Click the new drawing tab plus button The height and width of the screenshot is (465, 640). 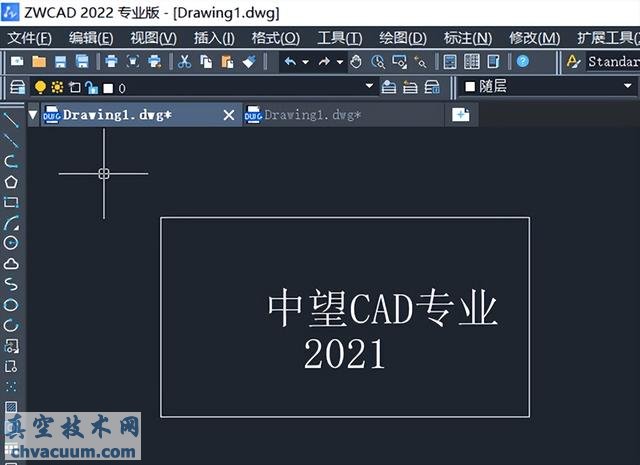pos(461,115)
